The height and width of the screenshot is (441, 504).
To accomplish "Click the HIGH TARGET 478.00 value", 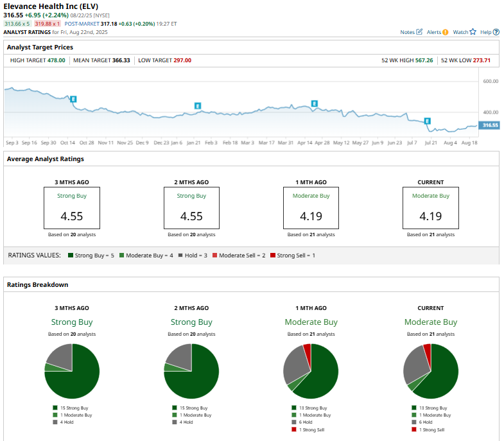I will point(56,60).
